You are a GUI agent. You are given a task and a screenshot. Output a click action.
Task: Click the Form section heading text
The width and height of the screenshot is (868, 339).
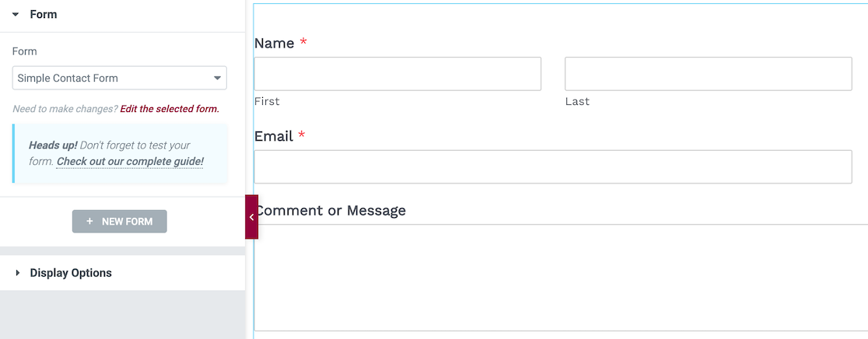[44, 15]
